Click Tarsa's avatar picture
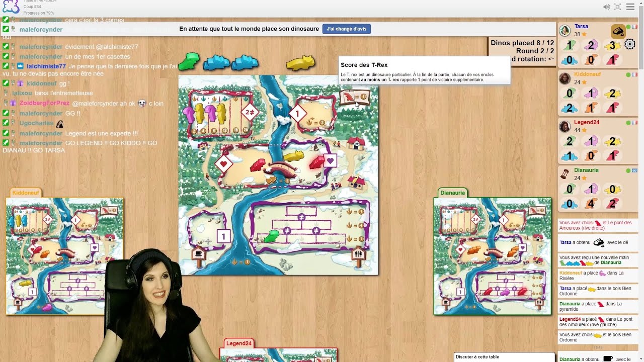Image resolution: width=644 pixels, height=362 pixels. (x=565, y=31)
